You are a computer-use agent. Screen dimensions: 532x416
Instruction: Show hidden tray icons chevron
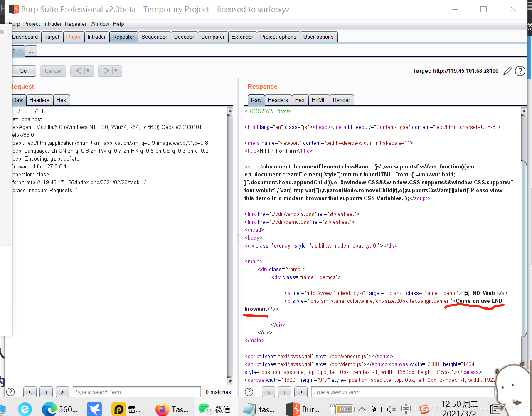pyautogui.click(x=362, y=409)
